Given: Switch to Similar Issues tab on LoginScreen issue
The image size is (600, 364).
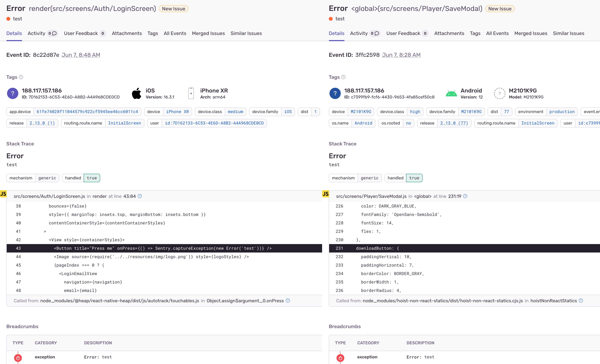Looking at the screenshot, I should [246, 33].
